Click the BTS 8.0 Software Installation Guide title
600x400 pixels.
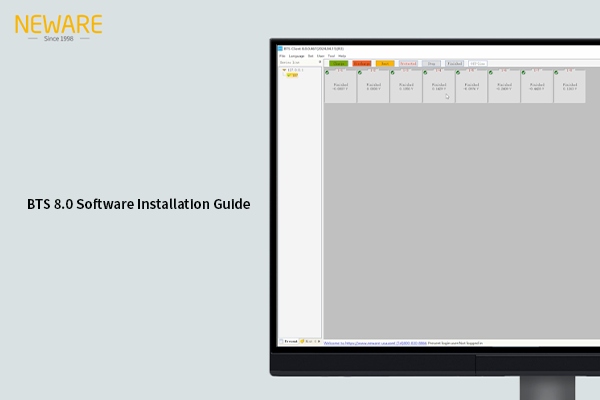click(x=139, y=204)
